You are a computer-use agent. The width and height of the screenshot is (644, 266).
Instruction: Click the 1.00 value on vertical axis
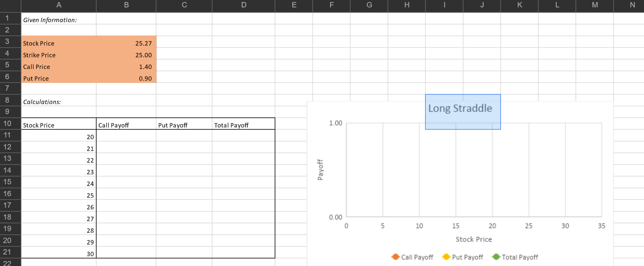click(335, 122)
